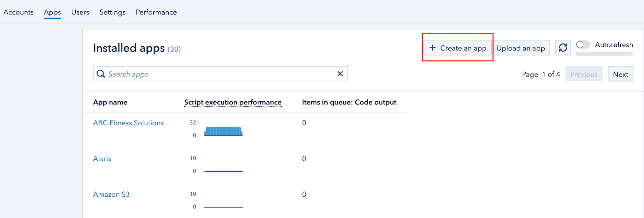This screenshot has width=644, height=218.
Task: Switch to the Users tab
Action: 80,12
